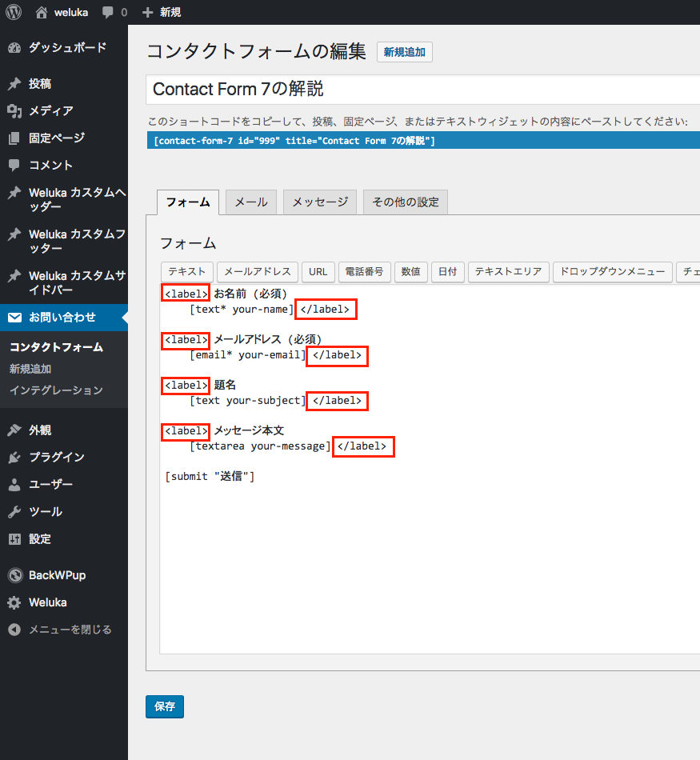Insert a メールアドレス tag
The height and width of the screenshot is (760, 700).
click(x=258, y=271)
